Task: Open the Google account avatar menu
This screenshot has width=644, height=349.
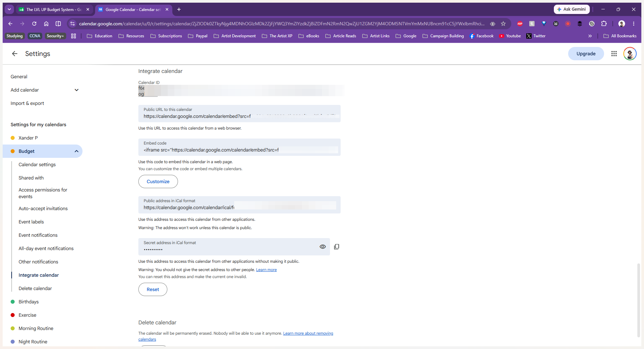Action: click(x=630, y=54)
